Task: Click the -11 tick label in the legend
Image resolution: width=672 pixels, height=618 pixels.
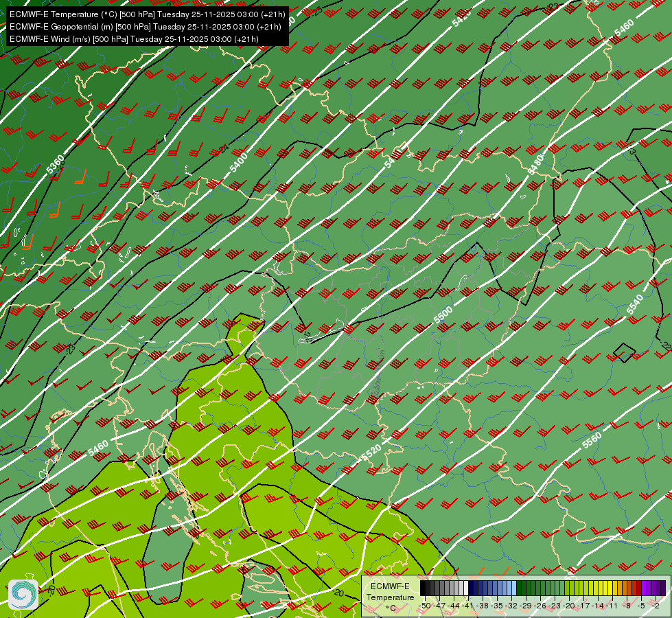Action: click(x=612, y=606)
